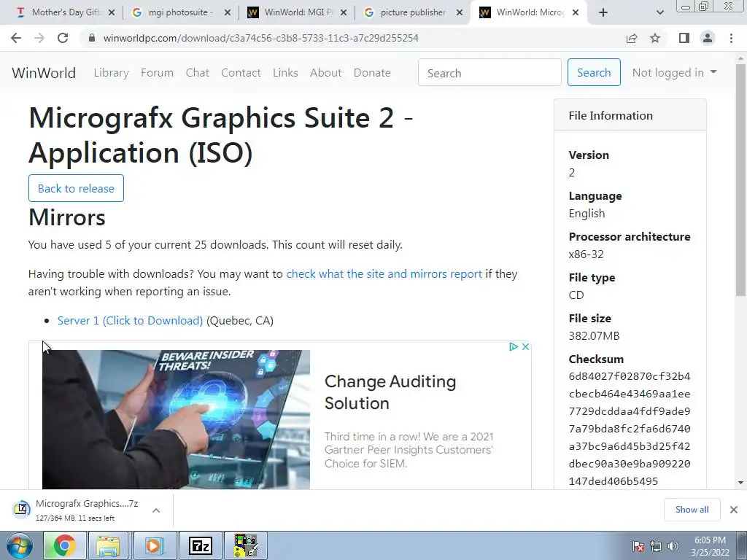Open the About nav item

pos(326,73)
